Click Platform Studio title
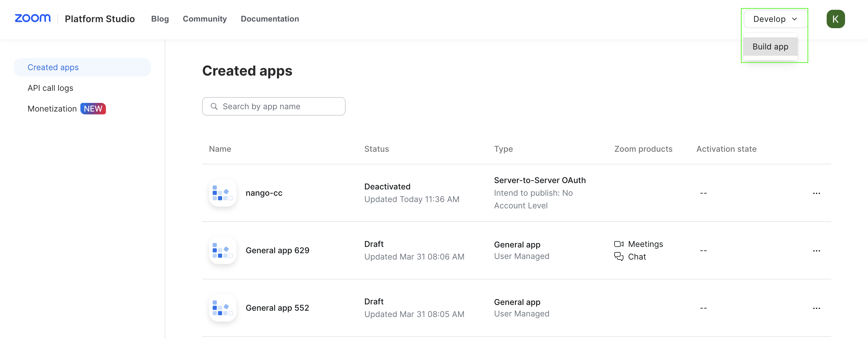This screenshot has width=868, height=338. tap(100, 19)
